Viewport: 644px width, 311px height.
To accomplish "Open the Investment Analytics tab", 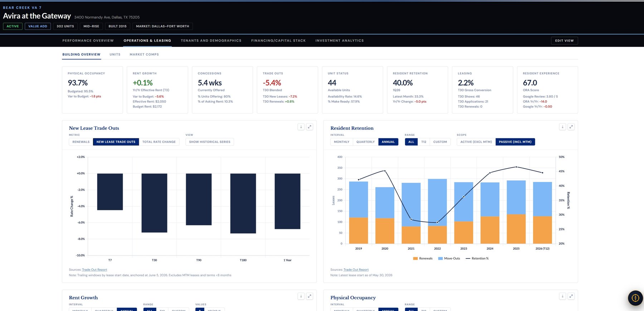I will pyautogui.click(x=340, y=40).
